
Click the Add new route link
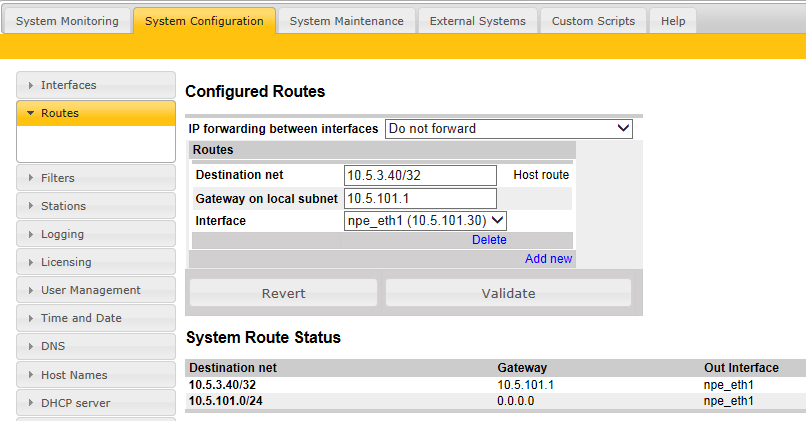(x=548, y=259)
